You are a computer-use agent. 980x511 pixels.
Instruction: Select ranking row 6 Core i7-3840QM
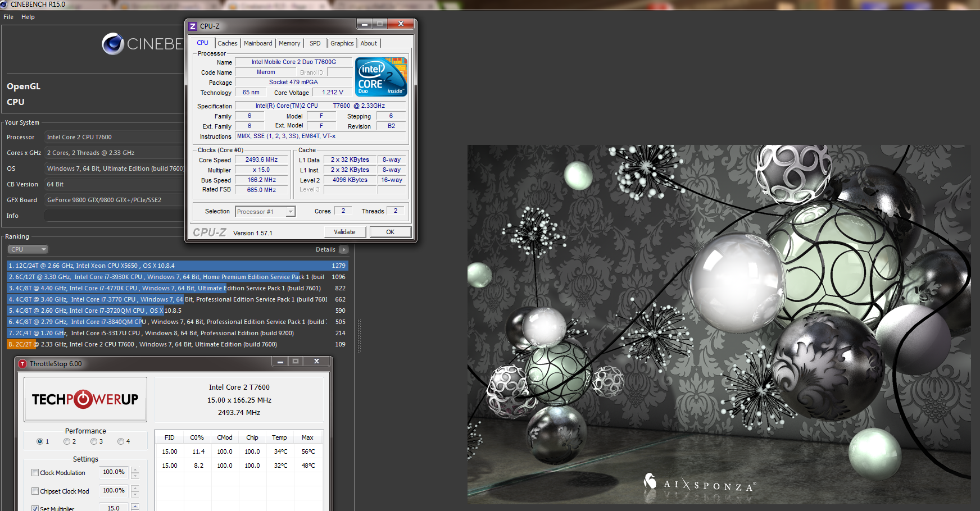(178, 322)
